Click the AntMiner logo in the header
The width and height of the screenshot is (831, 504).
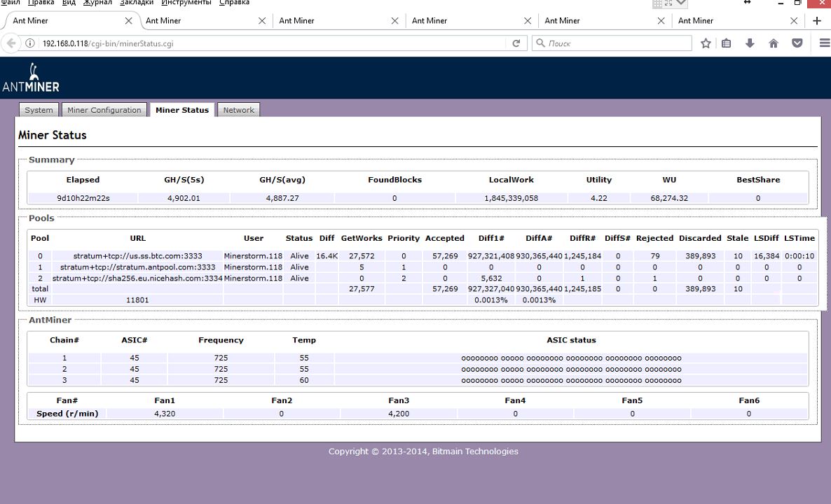pos(31,77)
